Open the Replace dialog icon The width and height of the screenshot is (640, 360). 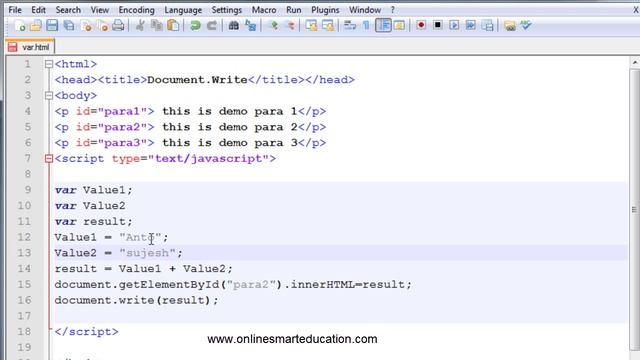click(x=250, y=26)
